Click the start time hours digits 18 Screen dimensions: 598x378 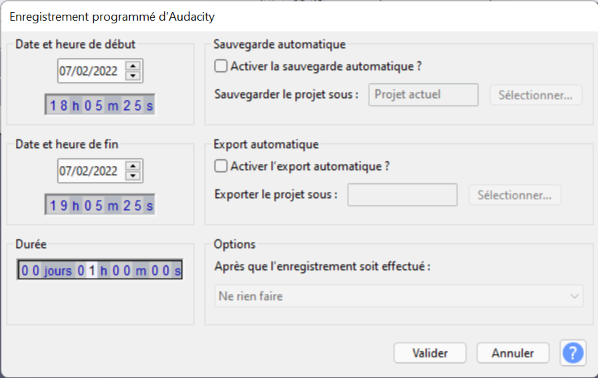pyautogui.click(x=59, y=105)
